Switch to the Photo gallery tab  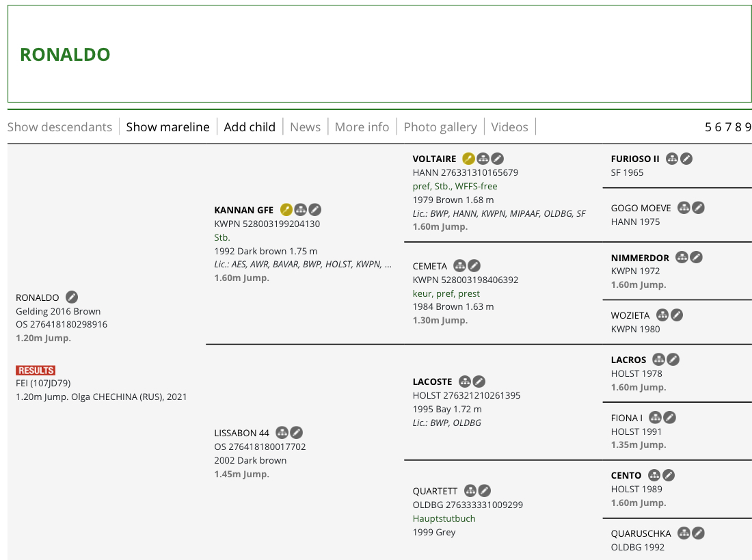[x=440, y=126]
